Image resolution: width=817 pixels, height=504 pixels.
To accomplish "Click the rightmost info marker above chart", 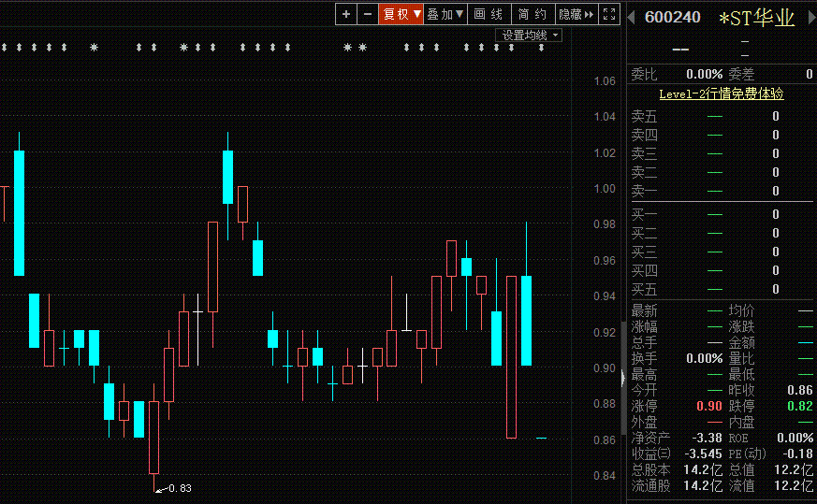I will [x=541, y=47].
